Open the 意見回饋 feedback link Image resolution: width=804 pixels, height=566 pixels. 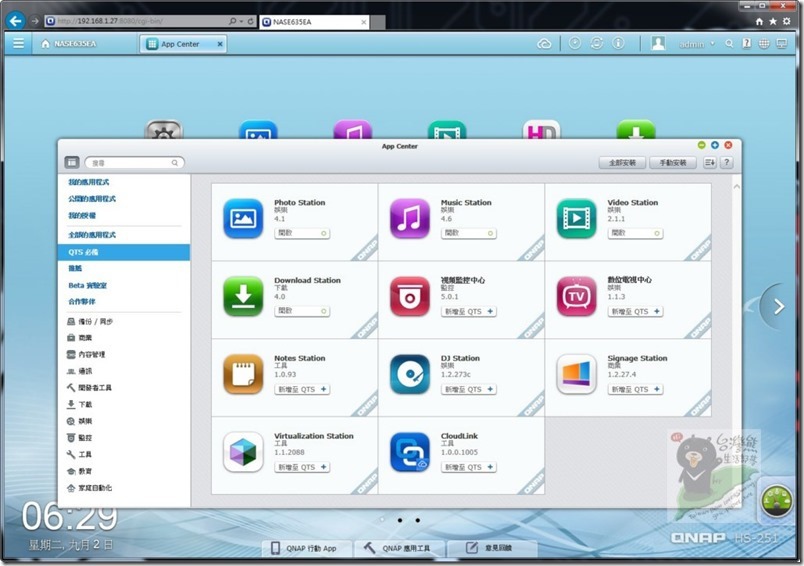tap(490, 548)
